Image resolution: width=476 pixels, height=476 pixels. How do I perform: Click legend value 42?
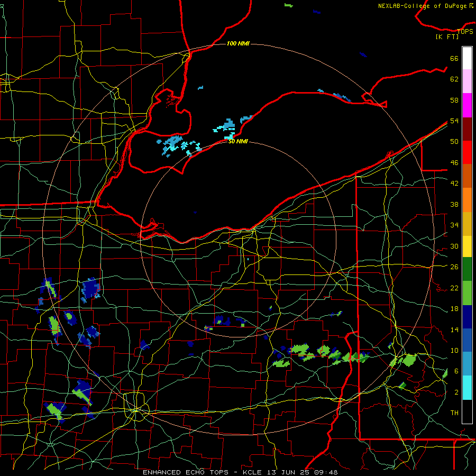tap(454, 183)
